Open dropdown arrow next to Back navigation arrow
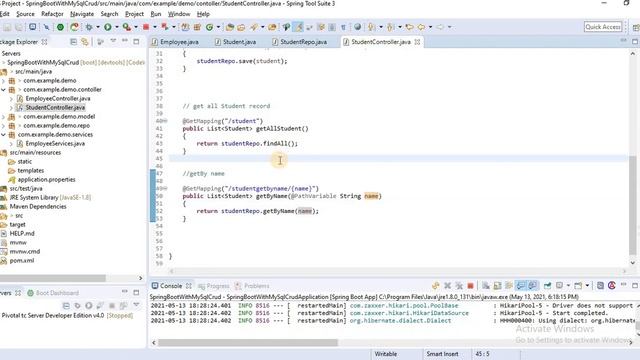Image resolution: width=640 pixels, height=360 pixels. tap(430, 27)
